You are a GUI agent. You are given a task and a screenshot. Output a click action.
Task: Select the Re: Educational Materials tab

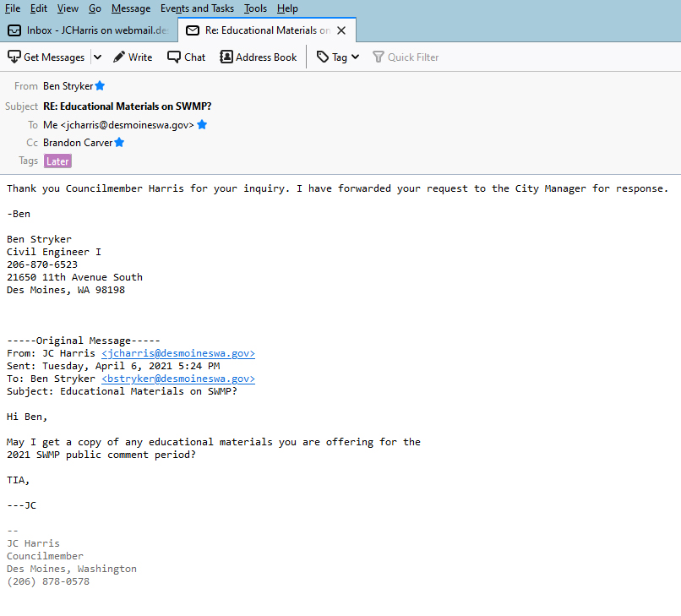point(267,30)
